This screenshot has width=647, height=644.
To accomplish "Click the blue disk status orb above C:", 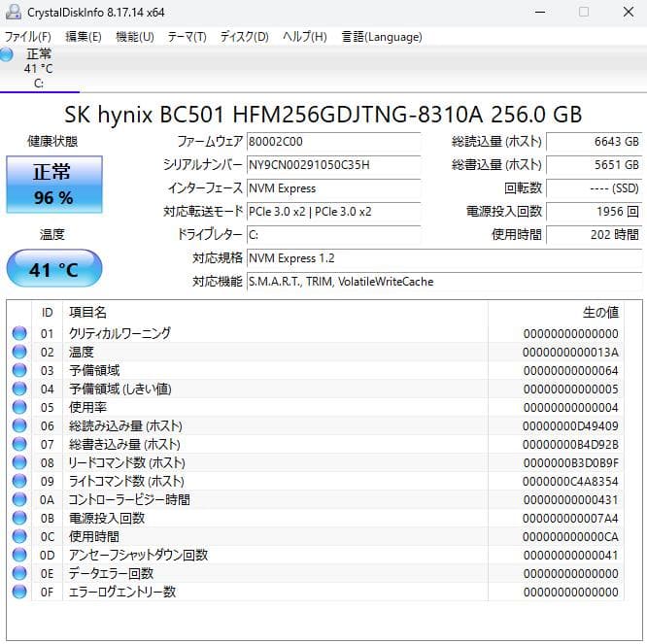I will pyautogui.click(x=7, y=54).
